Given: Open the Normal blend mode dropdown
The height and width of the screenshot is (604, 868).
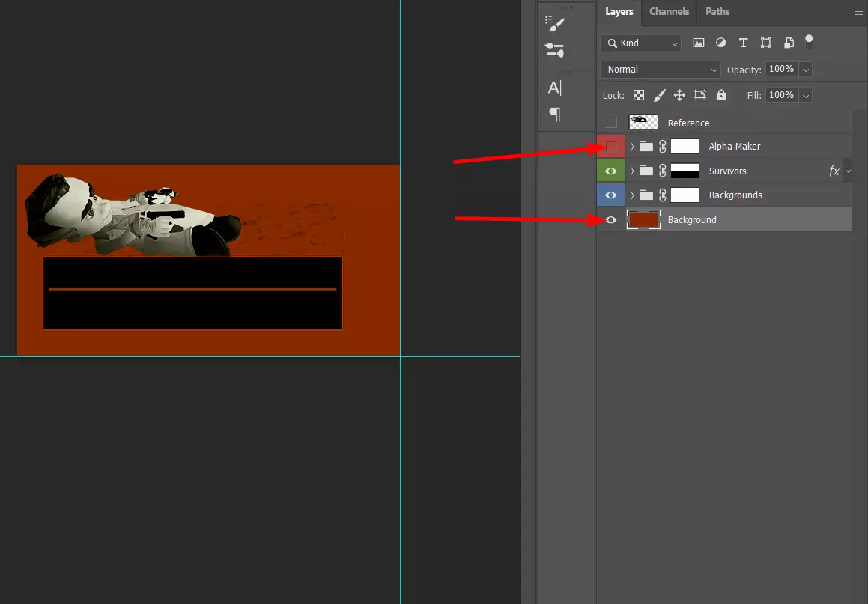Looking at the screenshot, I should point(660,69).
